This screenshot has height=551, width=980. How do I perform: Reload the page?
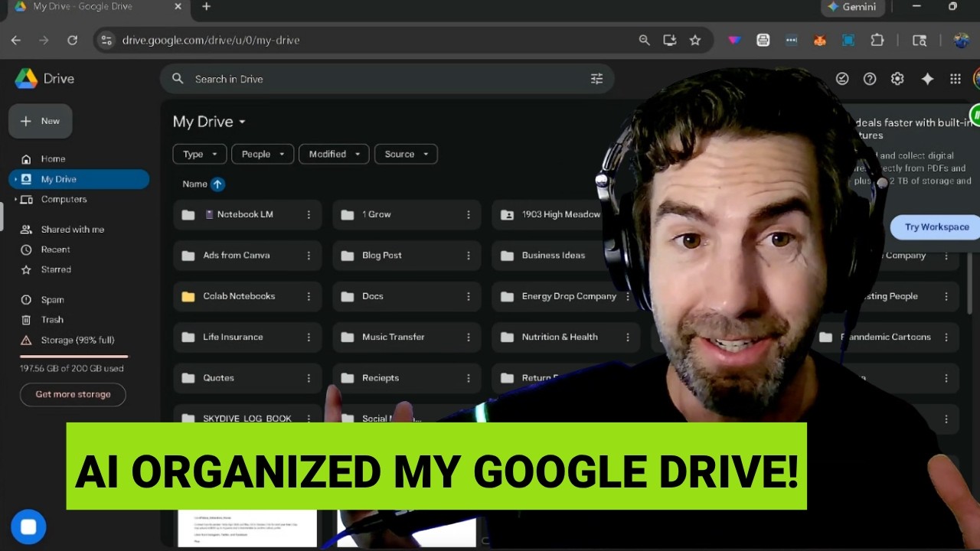(72, 41)
